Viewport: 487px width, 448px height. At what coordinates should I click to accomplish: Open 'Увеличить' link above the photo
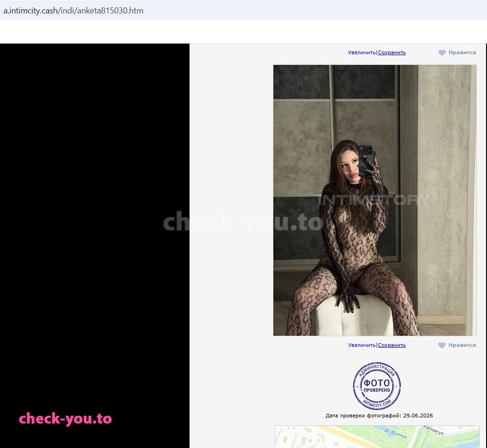(x=361, y=52)
